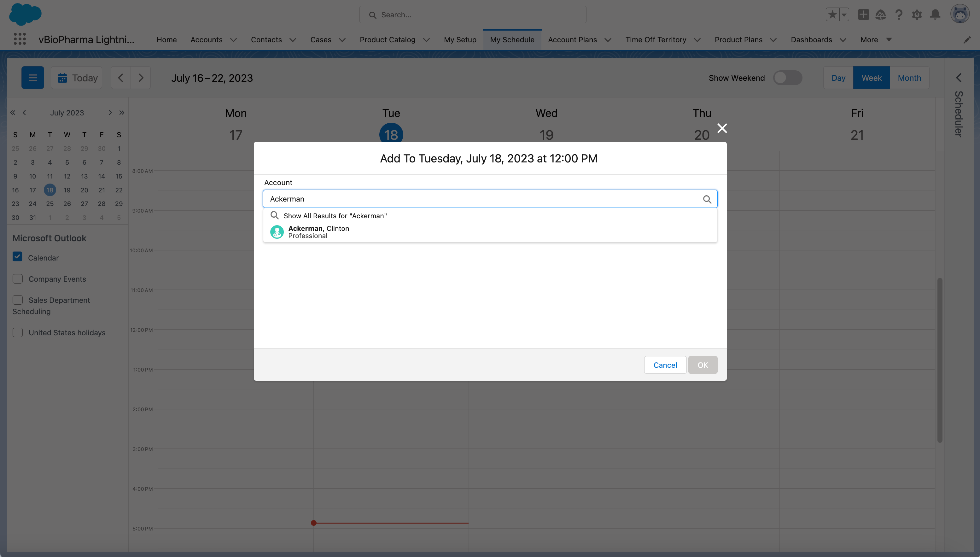
Task: Turn on the Show Weekend switch
Action: pyautogui.click(x=787, y=78)
